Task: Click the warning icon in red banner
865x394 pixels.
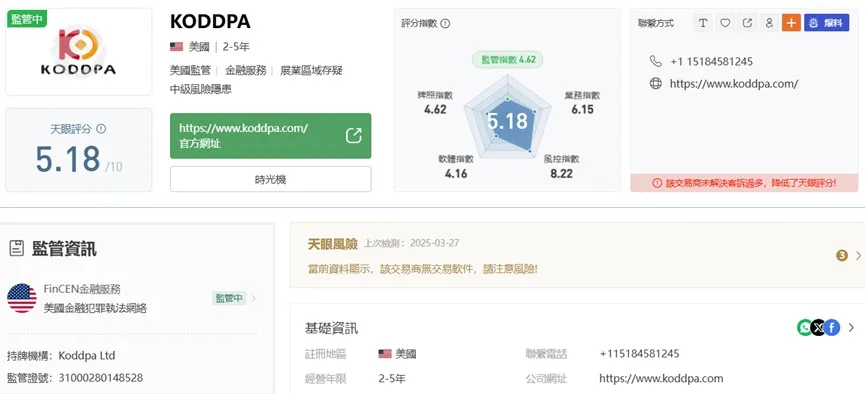Action: click(656, 183)
